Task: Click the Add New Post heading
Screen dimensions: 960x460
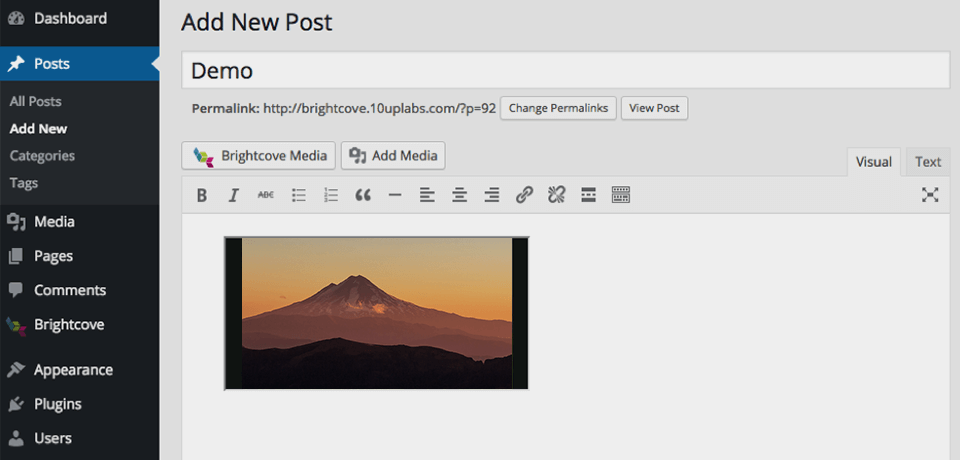Action: (257, 22)
